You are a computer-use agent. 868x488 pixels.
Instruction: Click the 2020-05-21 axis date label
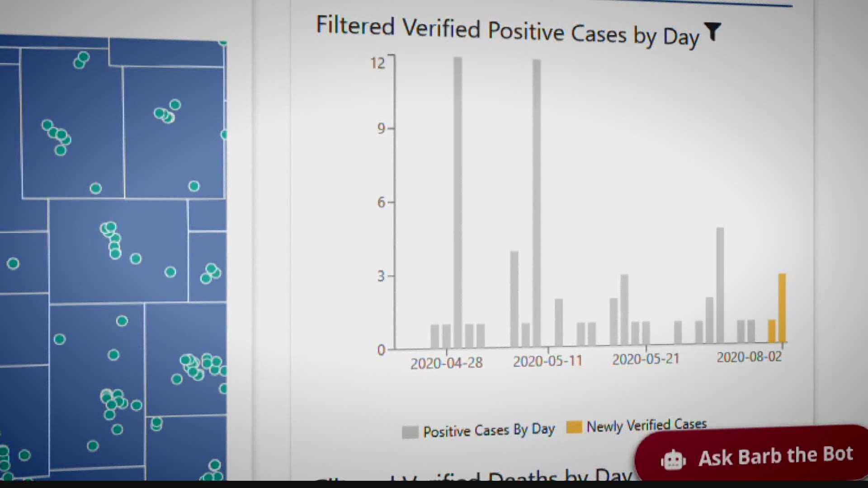[646, 359]
